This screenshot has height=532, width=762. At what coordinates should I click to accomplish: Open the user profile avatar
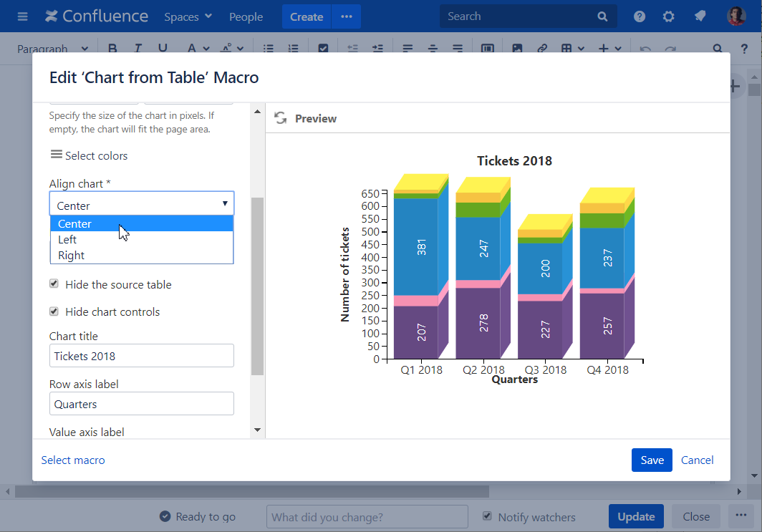[736, 16]
